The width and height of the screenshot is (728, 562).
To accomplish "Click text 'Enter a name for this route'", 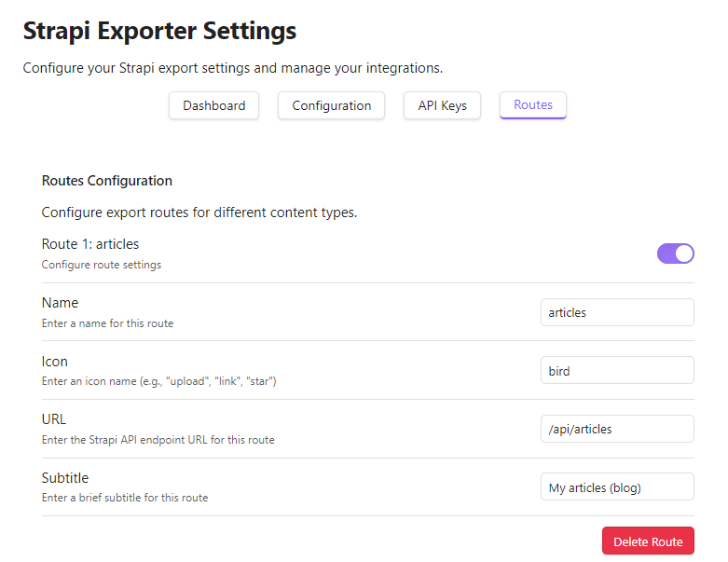I will point(107,323).
